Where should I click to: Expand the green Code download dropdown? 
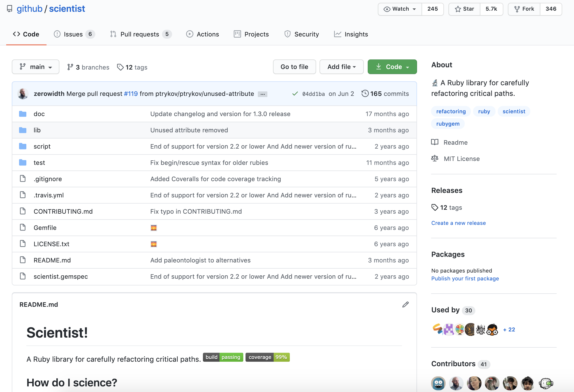[392, 67]
